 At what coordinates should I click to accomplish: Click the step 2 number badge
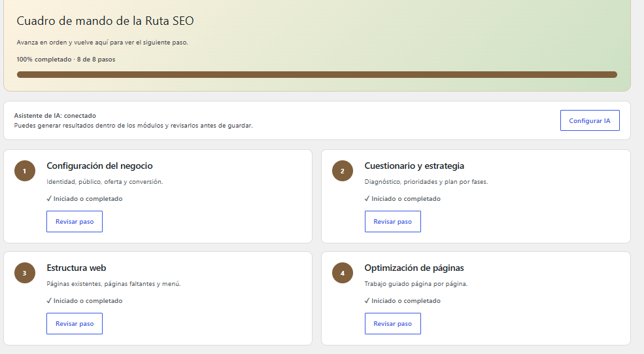[343, 171]
